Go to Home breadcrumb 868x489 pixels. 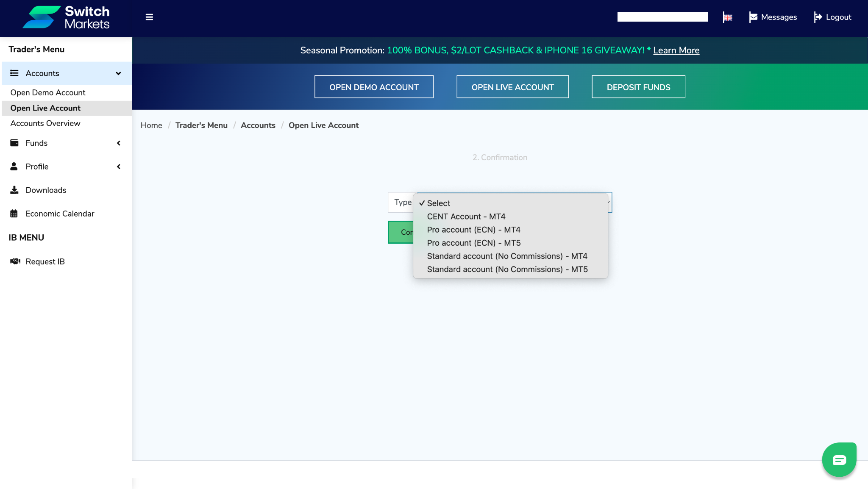coord(151,125)
